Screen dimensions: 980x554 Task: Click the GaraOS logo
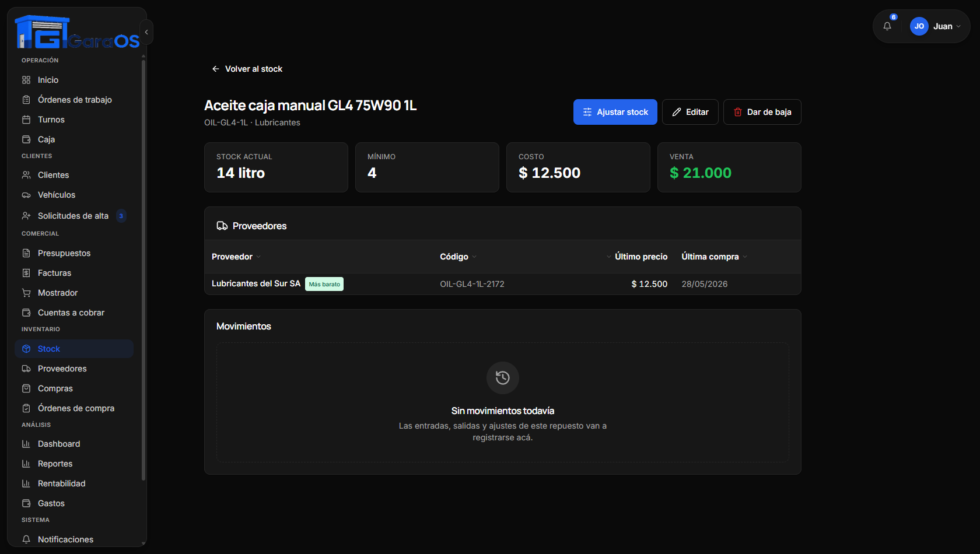click(77, 32)
